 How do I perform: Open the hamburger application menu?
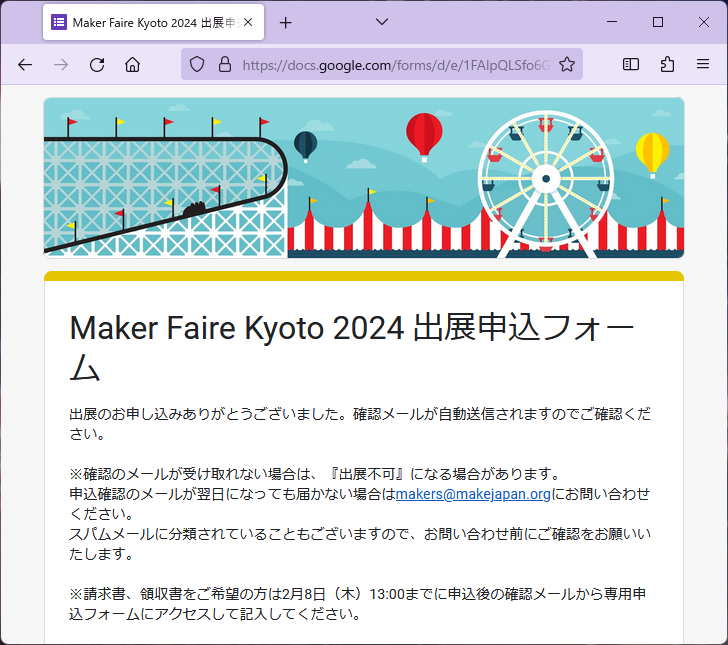[703, 64]
